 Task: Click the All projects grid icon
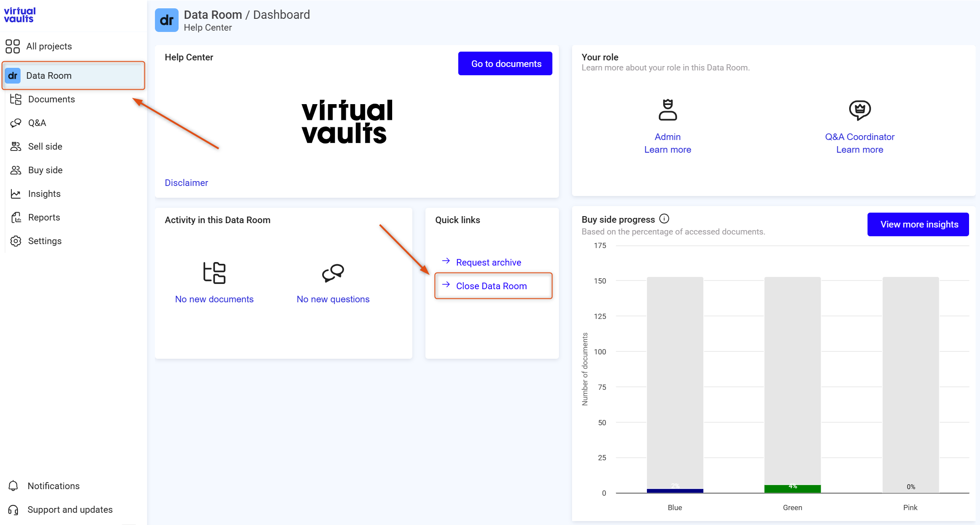click(x=13, y=46)
